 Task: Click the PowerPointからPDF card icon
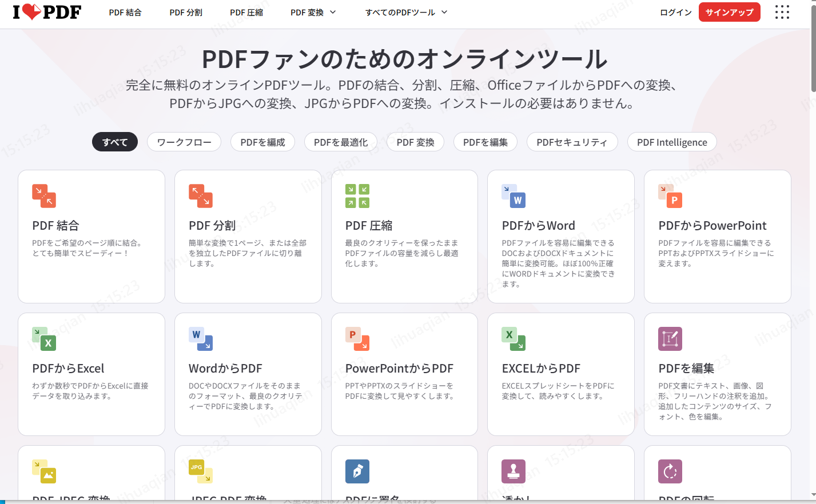[x=357, y=338]
